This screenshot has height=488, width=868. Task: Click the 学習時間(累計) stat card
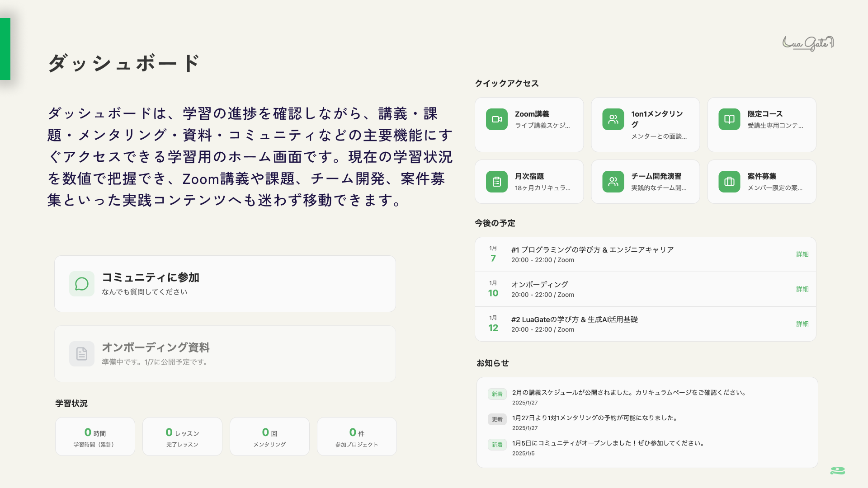pos(95,436)
